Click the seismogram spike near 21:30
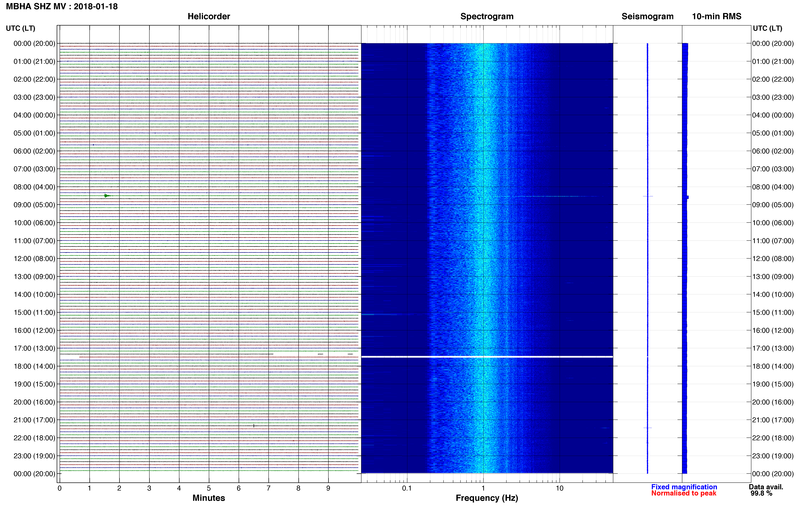Screen dimensions: 812x508 pos(648,428)
